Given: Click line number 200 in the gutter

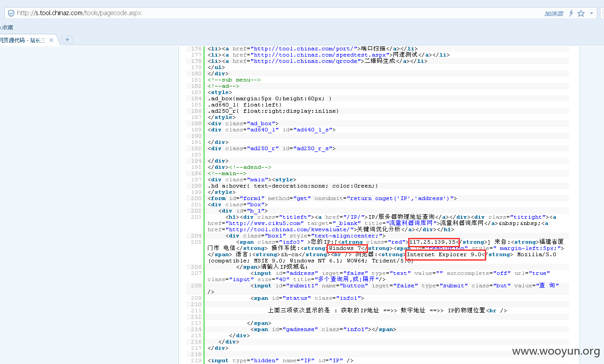Looking at the screenshot, I should point(196,198).
